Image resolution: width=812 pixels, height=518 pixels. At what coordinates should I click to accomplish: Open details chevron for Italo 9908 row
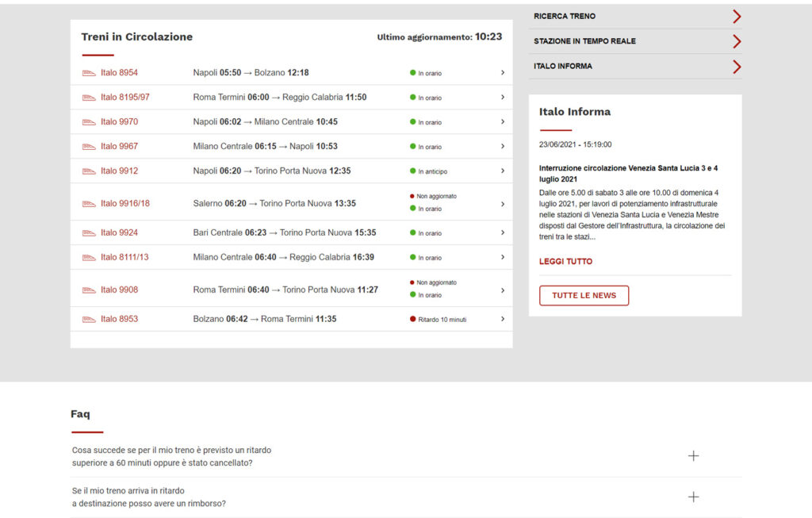pos(502,290)
